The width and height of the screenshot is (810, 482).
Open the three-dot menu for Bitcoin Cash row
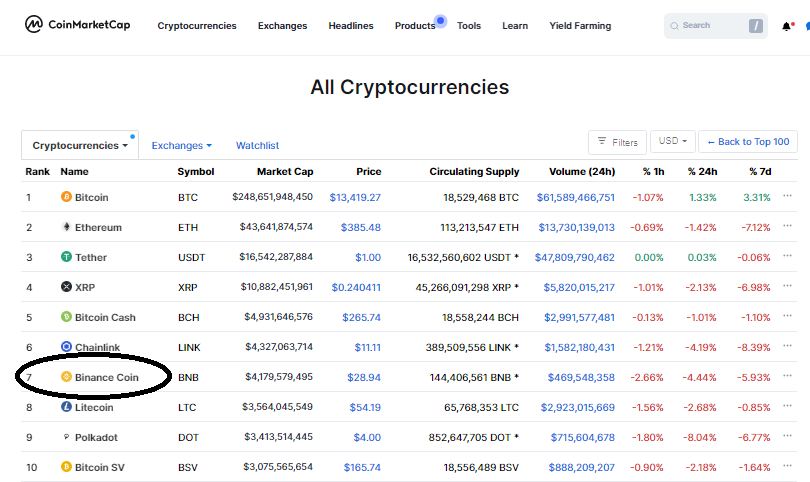click(x=787, y=316)
